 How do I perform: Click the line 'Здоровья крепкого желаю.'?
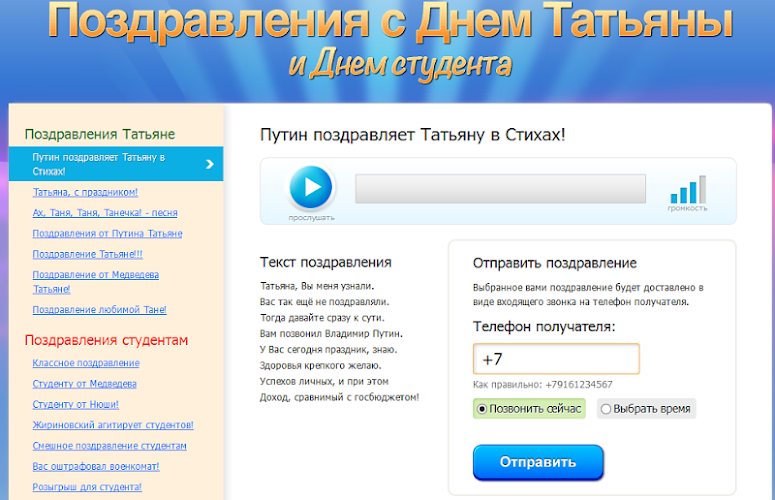[321, 366]
